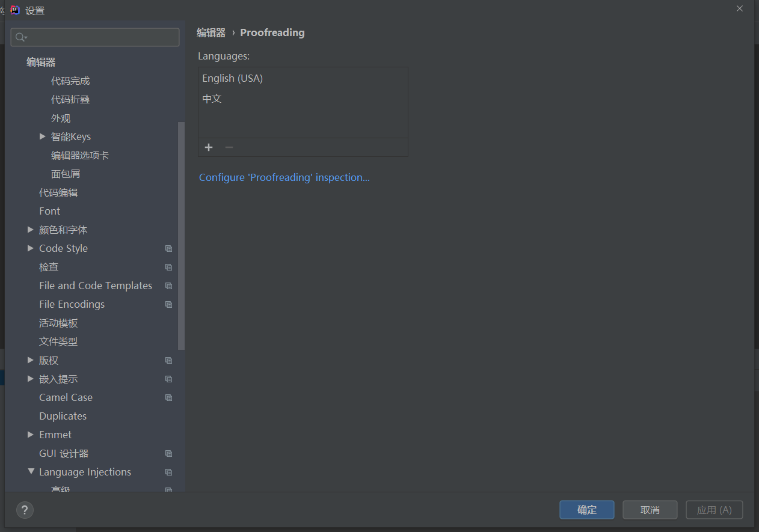
Task: Collapse the Language Injections node
Action: coord(31,472)
